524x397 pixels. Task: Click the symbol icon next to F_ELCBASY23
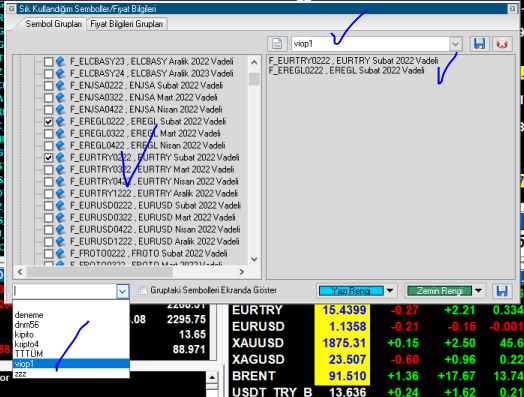coord(60,61)
